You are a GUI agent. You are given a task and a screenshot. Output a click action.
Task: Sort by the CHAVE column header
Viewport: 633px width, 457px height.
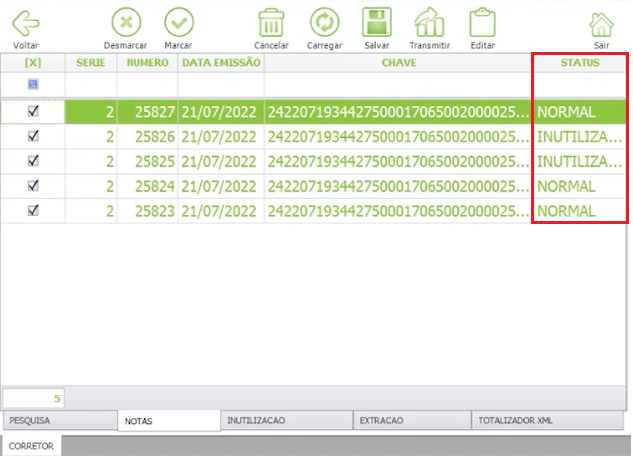[398, 63]
